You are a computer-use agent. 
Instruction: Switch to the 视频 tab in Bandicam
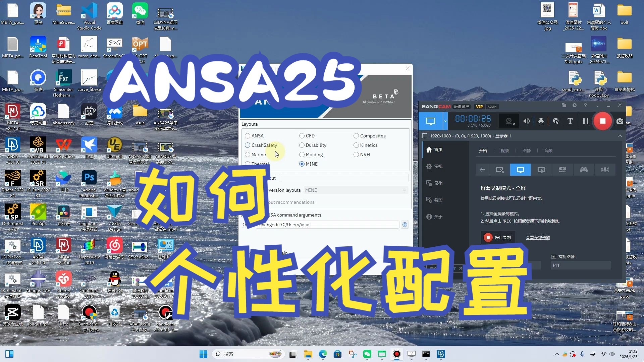click(504, 150)
